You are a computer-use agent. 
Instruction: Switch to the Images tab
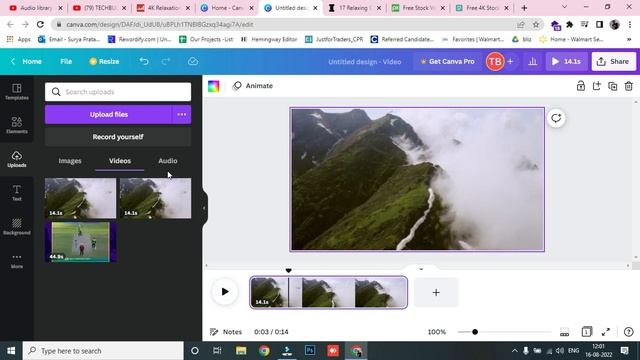coord(70,161)
